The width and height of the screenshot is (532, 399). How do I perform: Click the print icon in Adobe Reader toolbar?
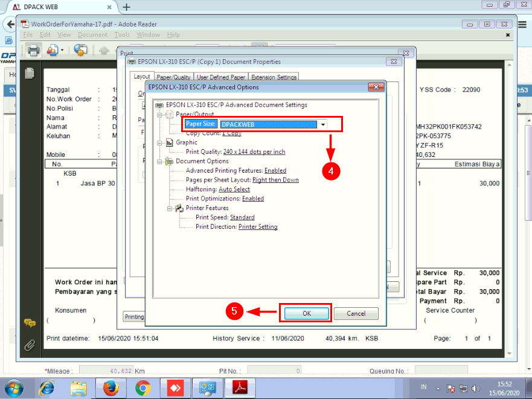pos(34,51)
